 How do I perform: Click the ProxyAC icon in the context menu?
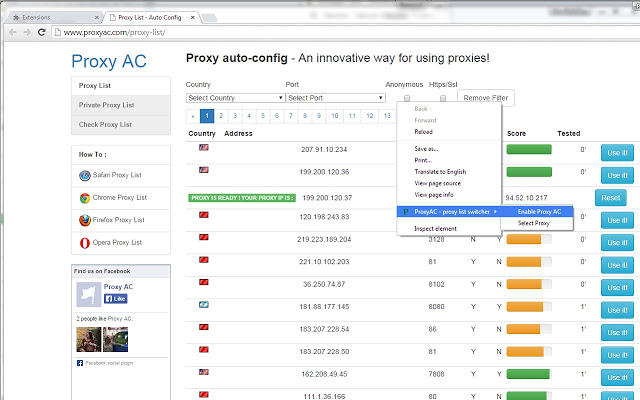tap(406, 212)
